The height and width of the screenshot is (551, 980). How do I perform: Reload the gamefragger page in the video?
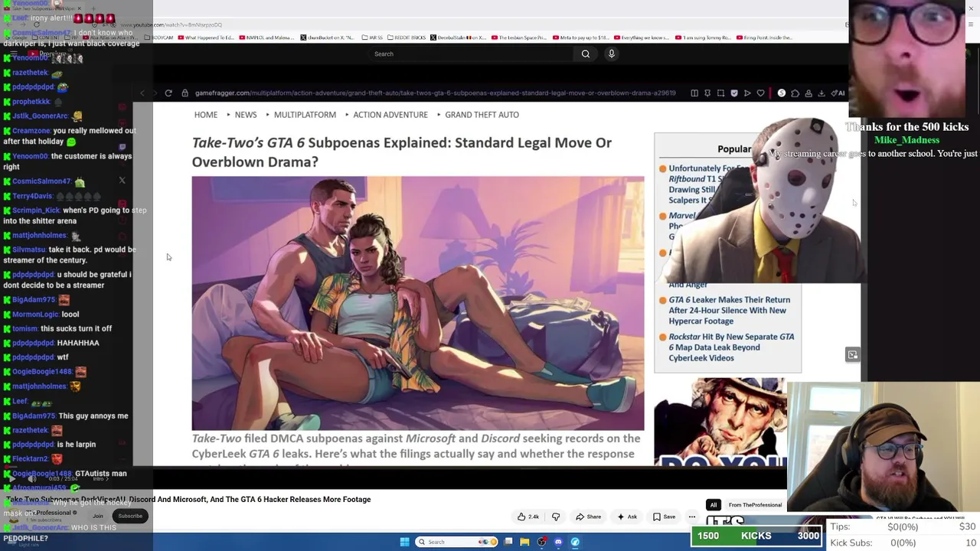(x=168, y=93)
